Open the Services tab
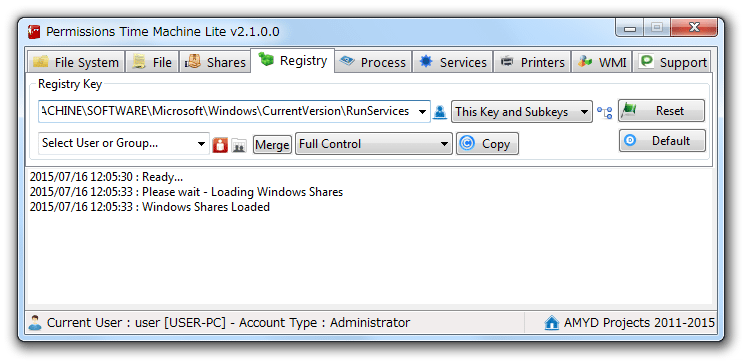Image resolution: width=746 pixels, height=364 pixels. [x=452, y=62]
